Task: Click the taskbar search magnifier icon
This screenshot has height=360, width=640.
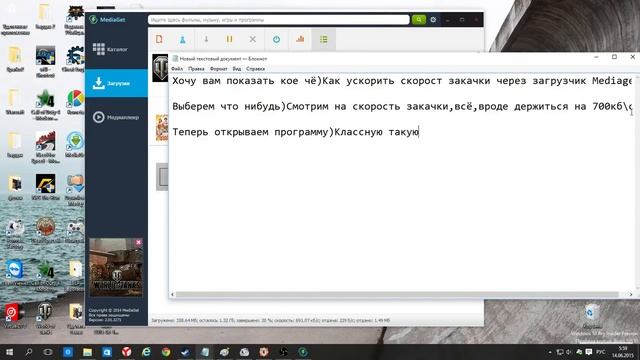Action: 29,352
